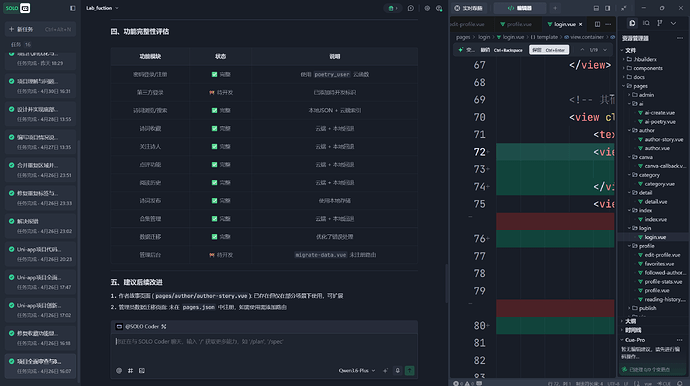Click migrate-data.vue code label in table
Viewport: 690px width, 386px height.
click(x=320, y=255)
